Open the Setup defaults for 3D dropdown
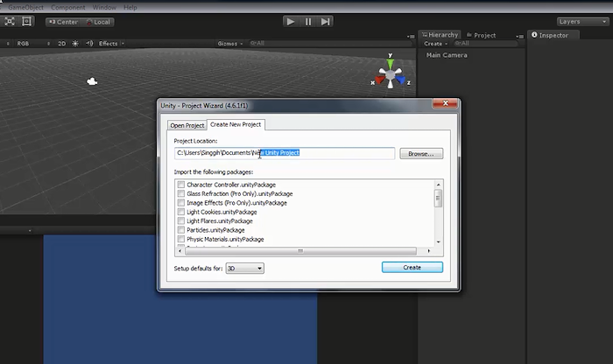This screenshot has width=613, height=364. tap(244, 269)
